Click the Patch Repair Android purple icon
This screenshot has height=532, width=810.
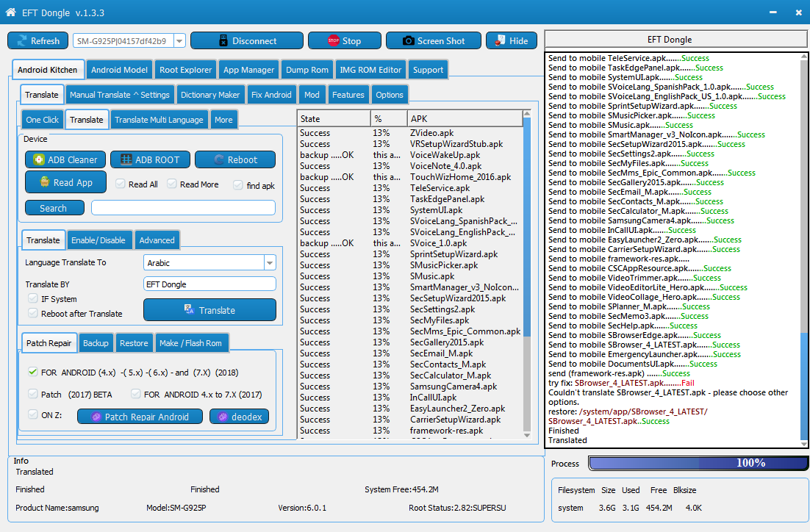tap(96, 417)
